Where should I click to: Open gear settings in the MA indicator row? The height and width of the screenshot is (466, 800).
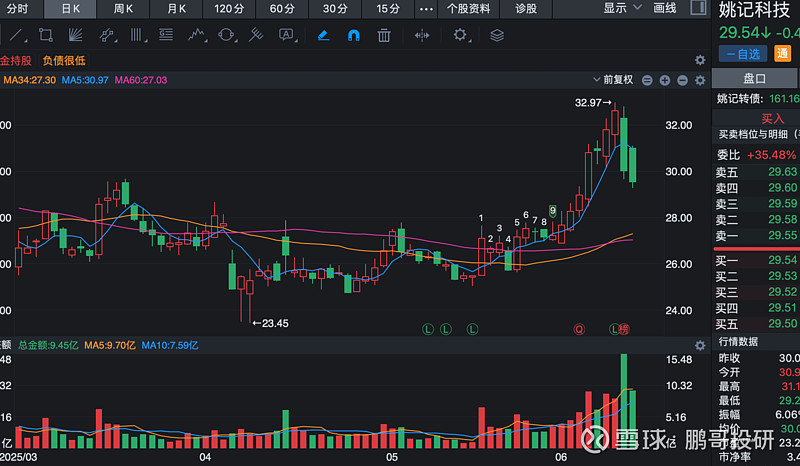tap(700, 80)
